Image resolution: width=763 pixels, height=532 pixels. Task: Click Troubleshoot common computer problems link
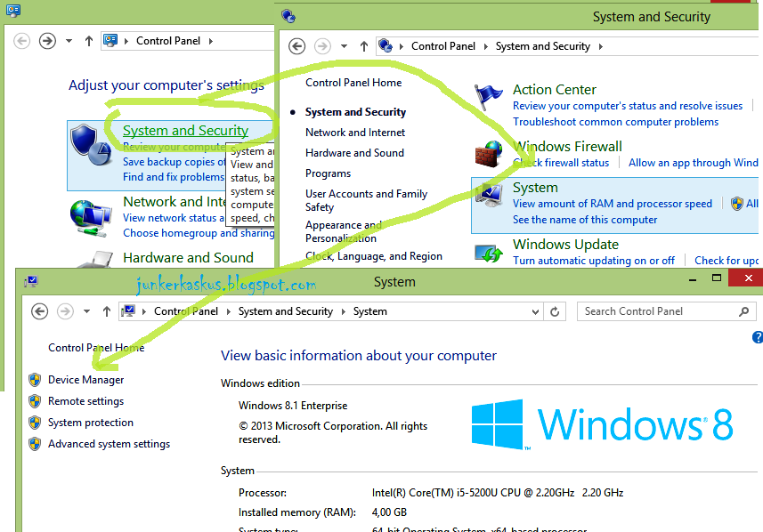pos(615,122)
